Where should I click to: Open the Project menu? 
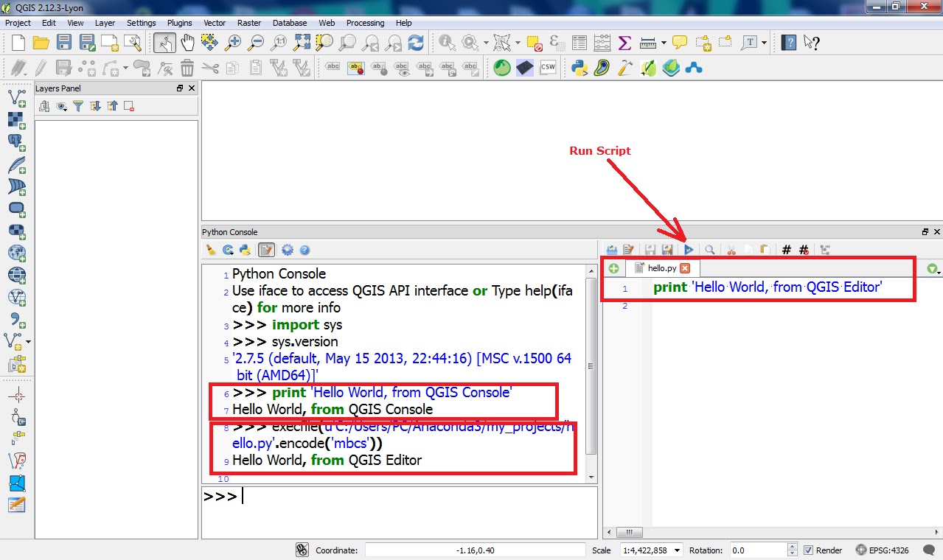(18, 23)
